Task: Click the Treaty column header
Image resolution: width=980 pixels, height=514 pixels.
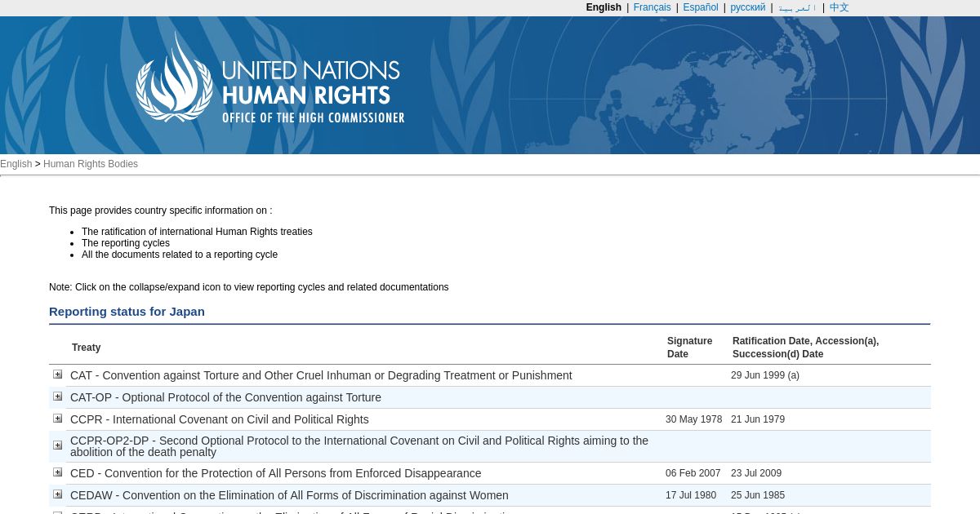Action: [x=87, y=348]
